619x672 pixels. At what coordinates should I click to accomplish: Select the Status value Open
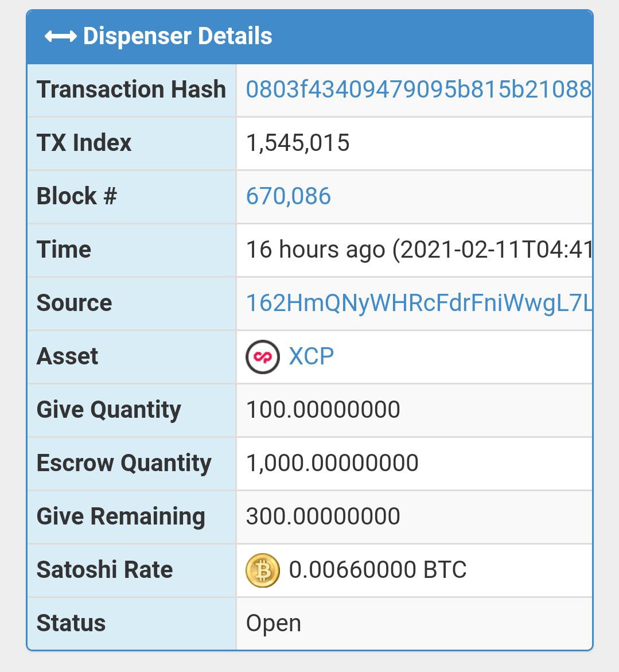(x=273, y=624)
